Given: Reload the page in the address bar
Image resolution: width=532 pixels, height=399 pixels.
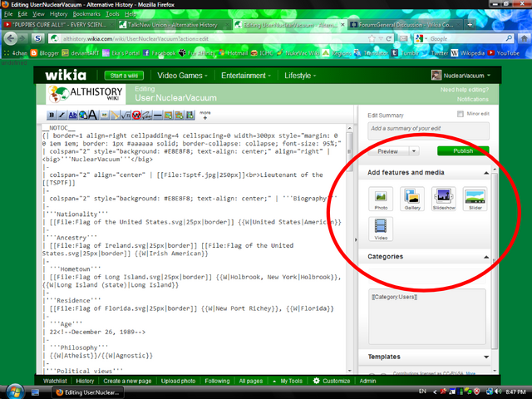Looking at the screenshot, I should (x=389, y=39).
